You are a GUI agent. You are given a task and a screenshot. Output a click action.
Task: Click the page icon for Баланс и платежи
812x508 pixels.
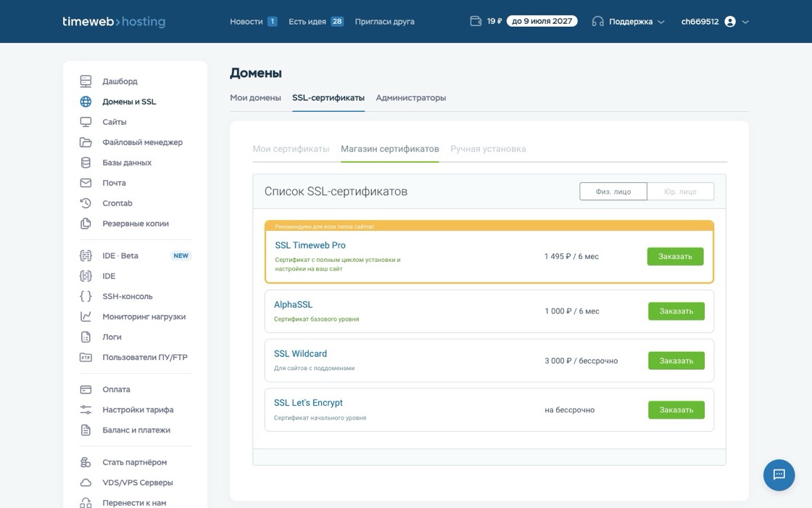86,430
